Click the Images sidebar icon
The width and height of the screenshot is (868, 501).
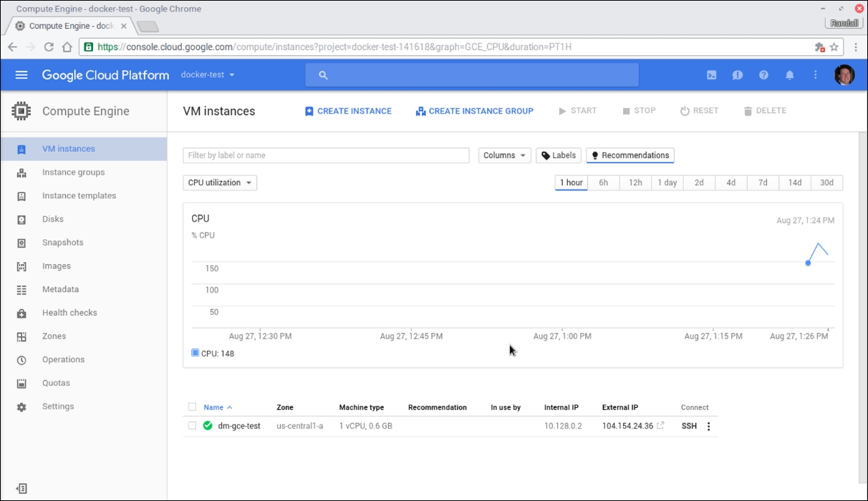pyautogui.click(x=21, y=266)
